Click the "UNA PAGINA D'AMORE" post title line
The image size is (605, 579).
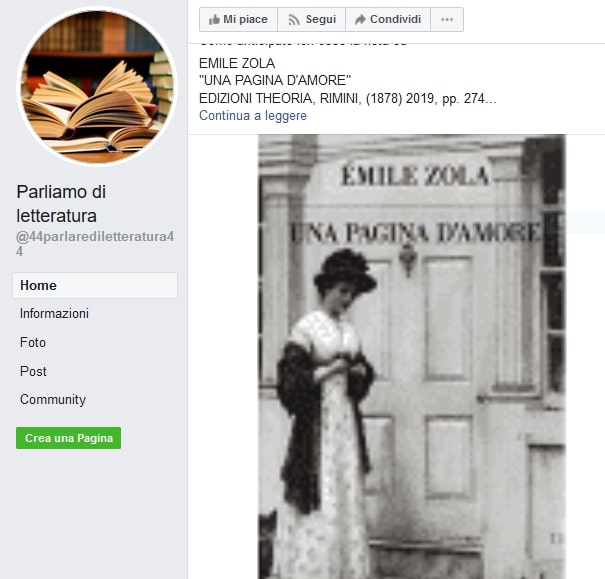275,80
